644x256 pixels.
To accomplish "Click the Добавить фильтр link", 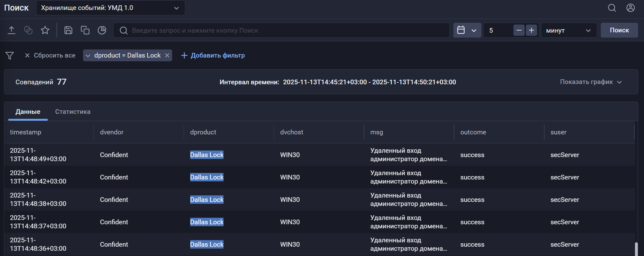I will (x=213, y=55).
